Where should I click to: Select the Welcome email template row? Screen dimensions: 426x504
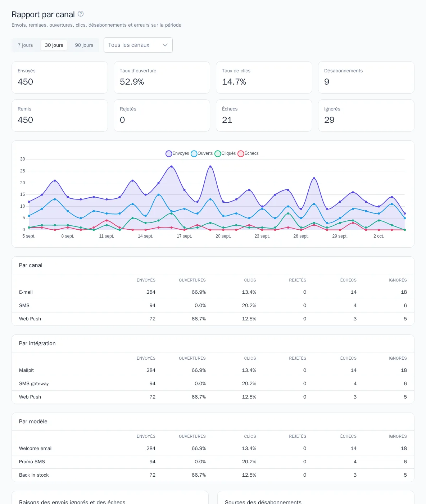pyautogui.click(x=213, y=449)
